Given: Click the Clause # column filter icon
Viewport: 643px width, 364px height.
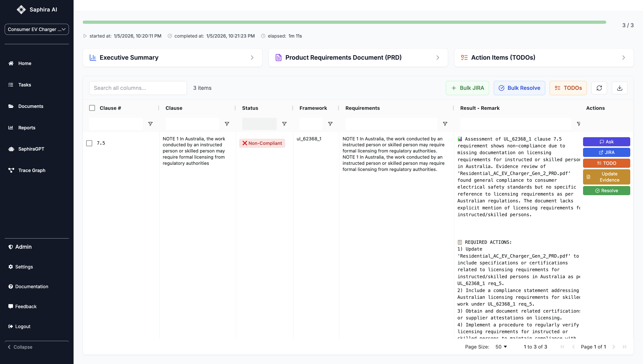Looking at the screenshot, I should pyautogui.click(x=150, y=124).
